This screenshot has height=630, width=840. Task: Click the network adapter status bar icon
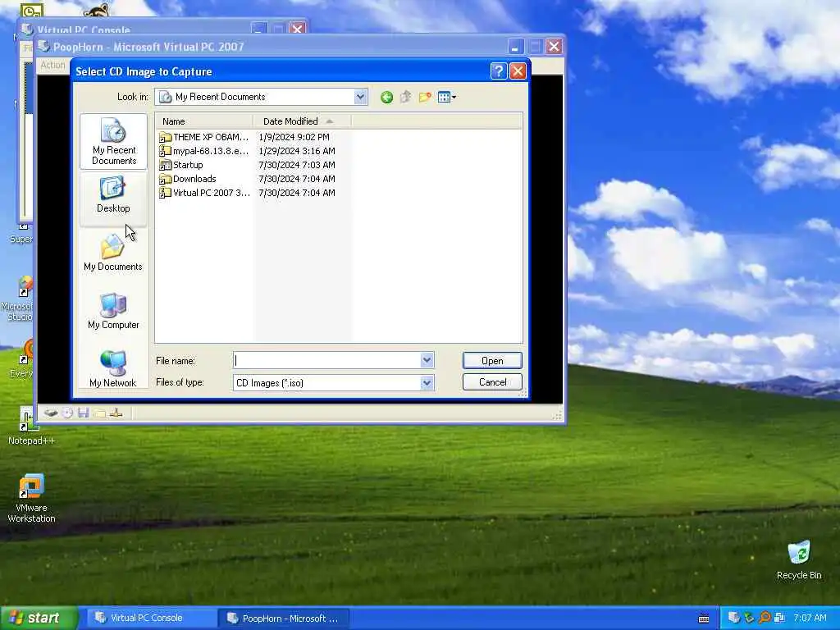pos(116,413)
